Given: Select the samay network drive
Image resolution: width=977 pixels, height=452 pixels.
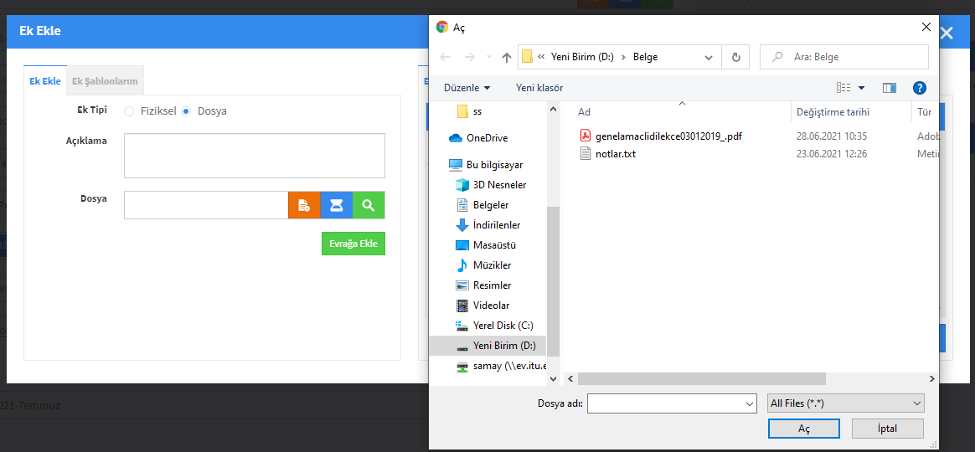Looking at the screenshot, I should [502, 366].
